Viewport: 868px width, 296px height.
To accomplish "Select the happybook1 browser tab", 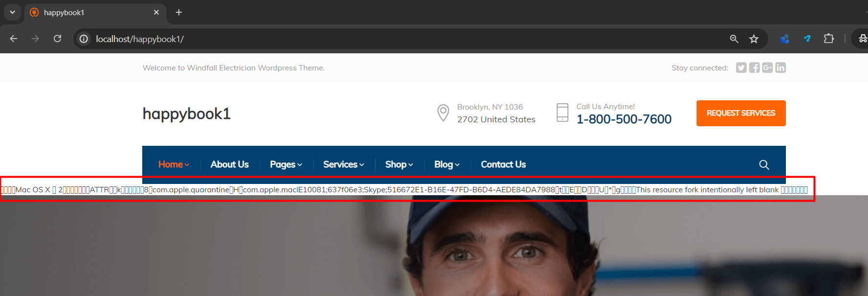I will tap(95, 12).
